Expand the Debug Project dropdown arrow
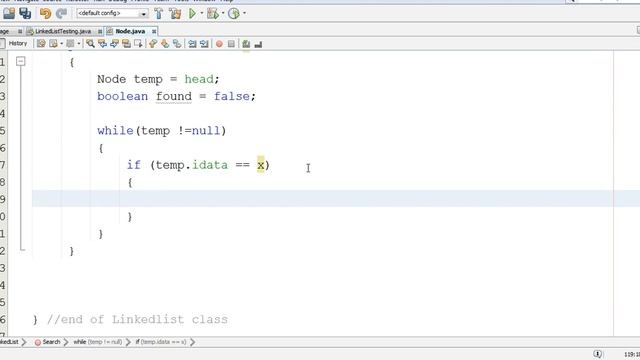Image resolution: width=640 pixels, height=360 pixels. click(223, 13)
